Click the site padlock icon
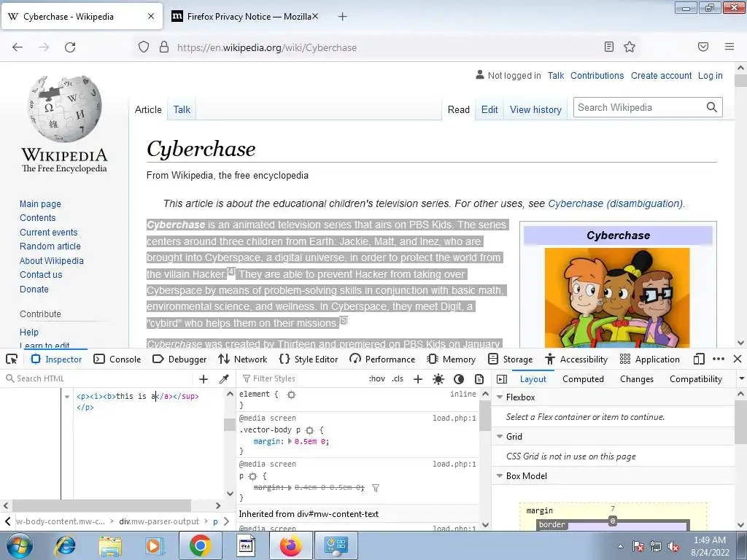This screenshot has width=747, height=560. tap(164, 47)
